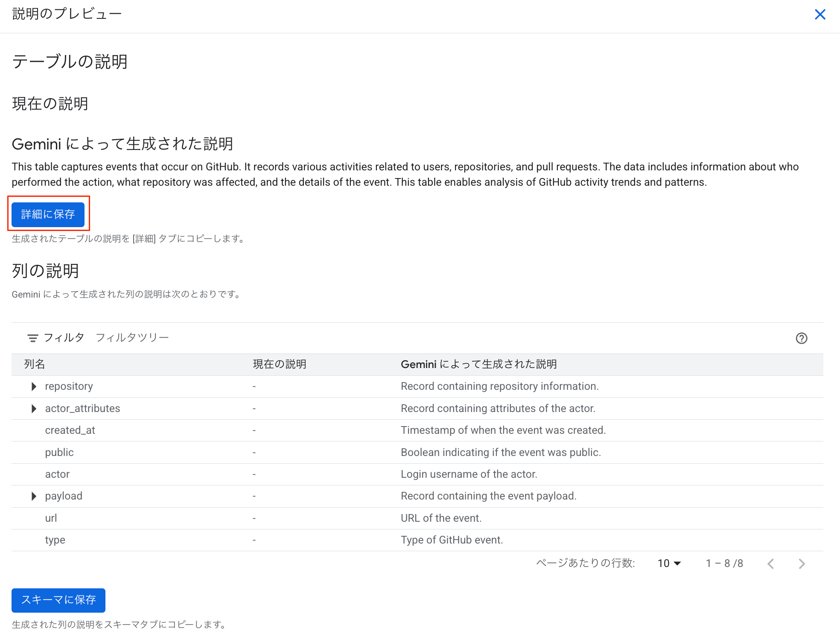Click 'Login username of the actor.' description
This screenshot has width=840, height=637.
tap(469, 474)
